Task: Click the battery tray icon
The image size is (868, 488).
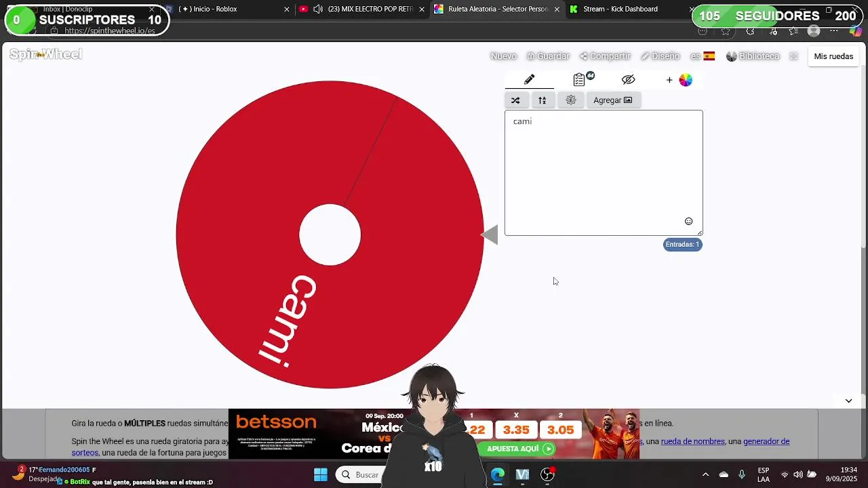Action: click(812, 474)
